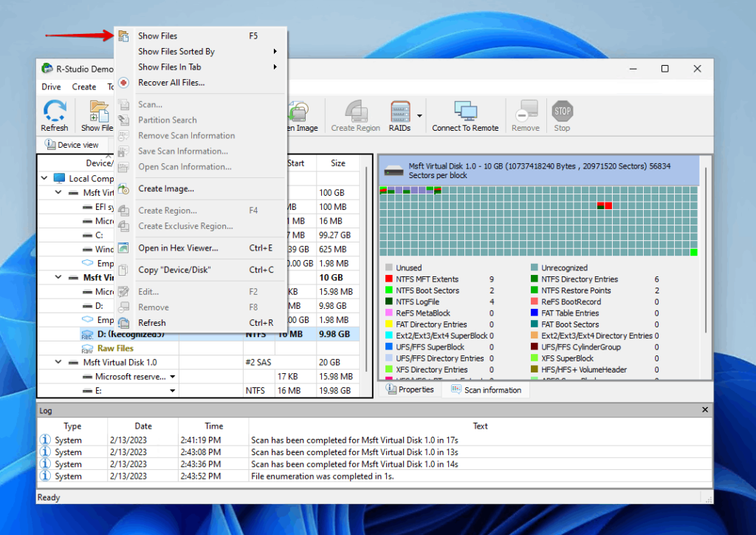
Task: Click the Ready status bar text
Action: 49,497
